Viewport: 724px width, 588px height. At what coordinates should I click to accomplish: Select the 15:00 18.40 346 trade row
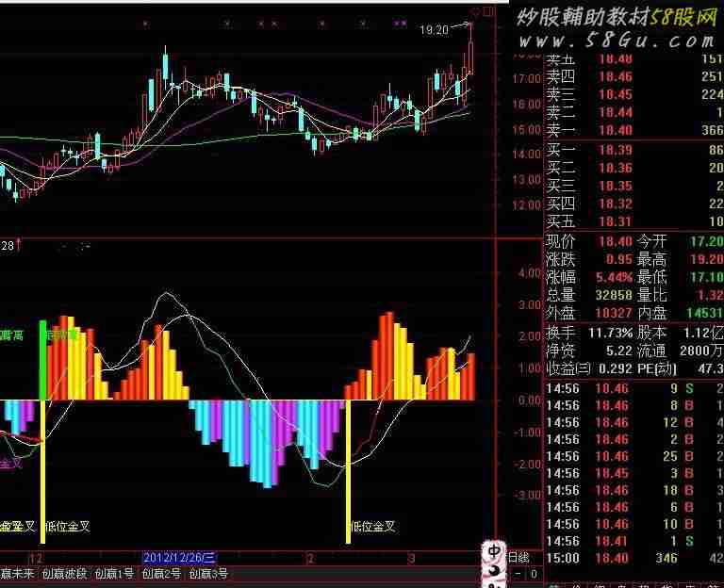pos(634,559)
